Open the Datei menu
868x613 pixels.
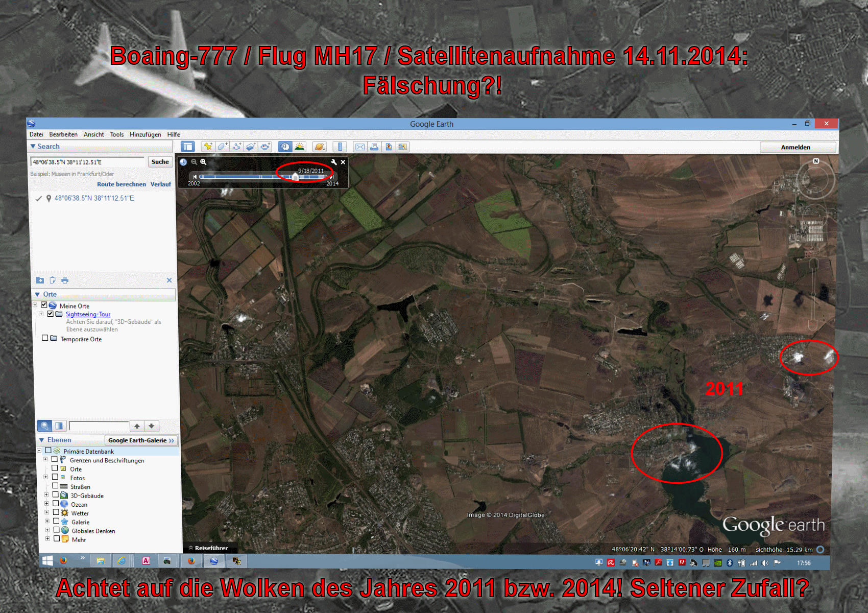(x=36, y=134)
